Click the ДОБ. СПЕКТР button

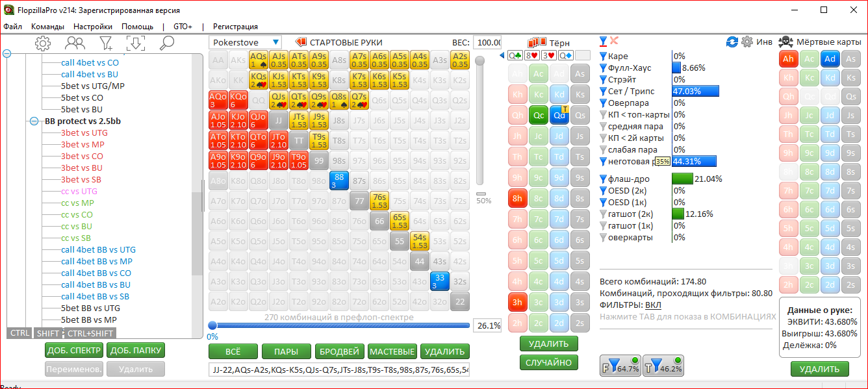pyautogui.click(x=73, y=351)
